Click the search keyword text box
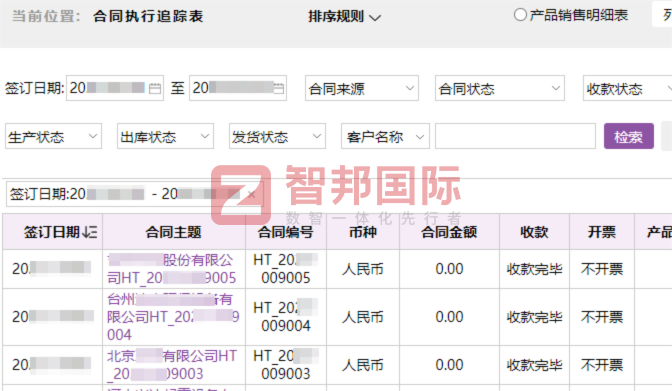The height and width of the screenshot is (391, 672). point(515,136)
